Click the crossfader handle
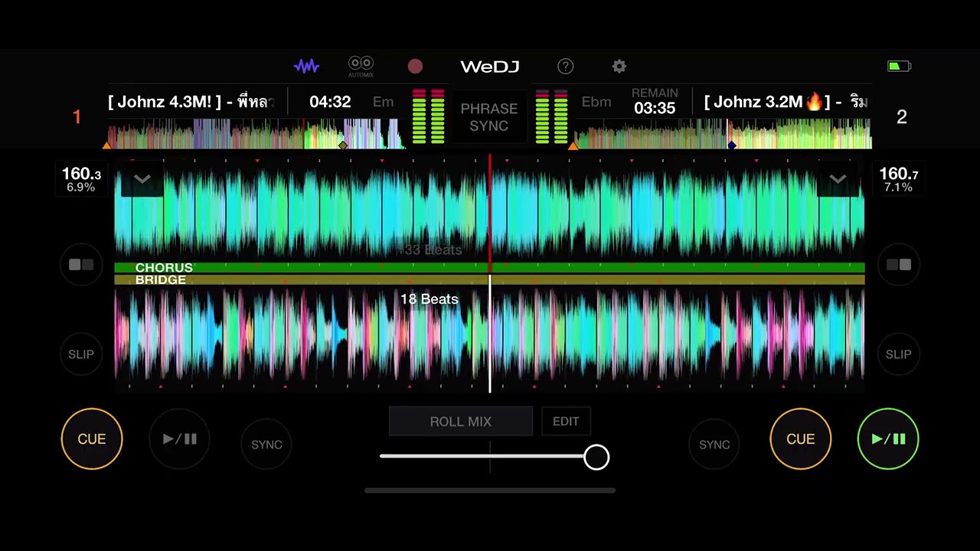The width and height of the screenshot is (980, 551). click(596, 458)
